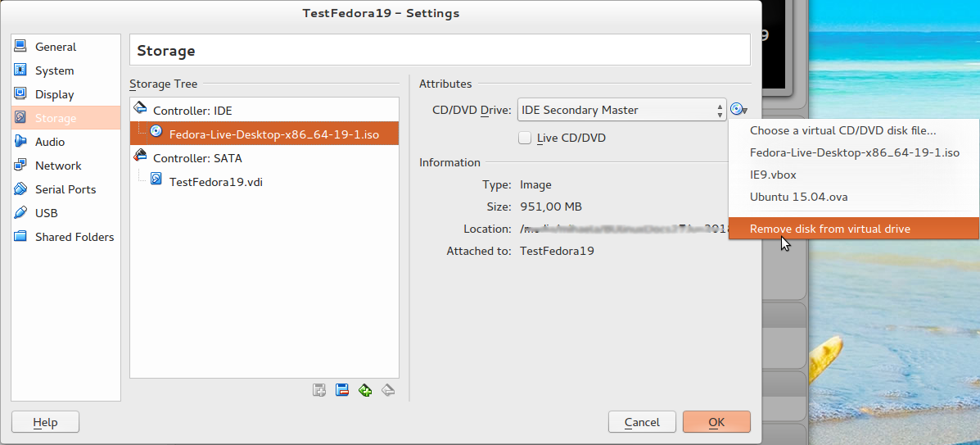Open Help for the settings dialog
This screenshot has height=445, width=980.
click(45, 422)
